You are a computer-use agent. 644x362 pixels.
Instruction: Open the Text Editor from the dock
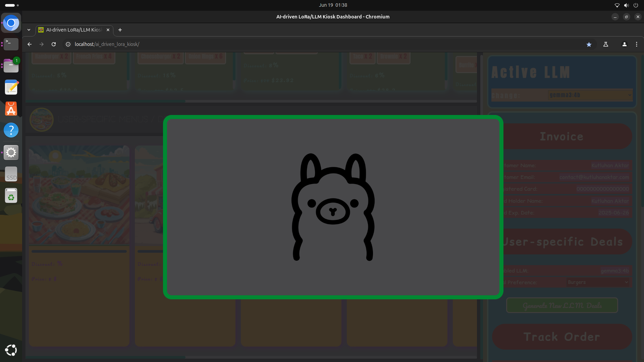(x=11, y=87)
